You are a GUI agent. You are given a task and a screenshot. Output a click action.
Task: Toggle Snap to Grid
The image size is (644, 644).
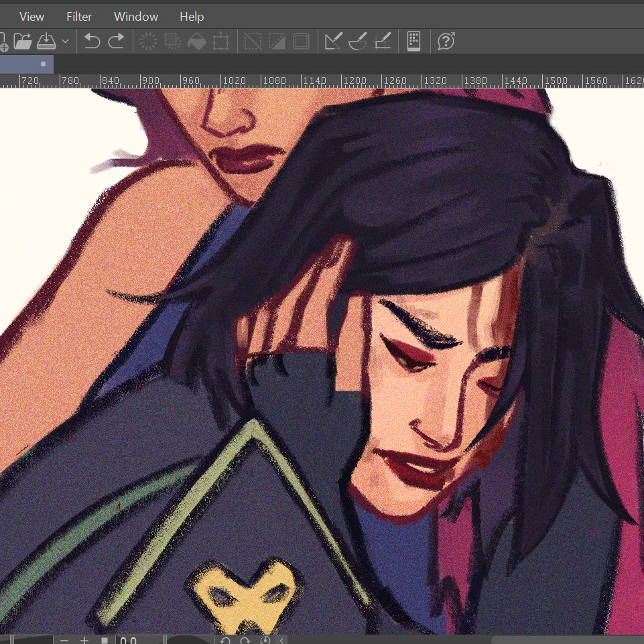tap(382, 42)
